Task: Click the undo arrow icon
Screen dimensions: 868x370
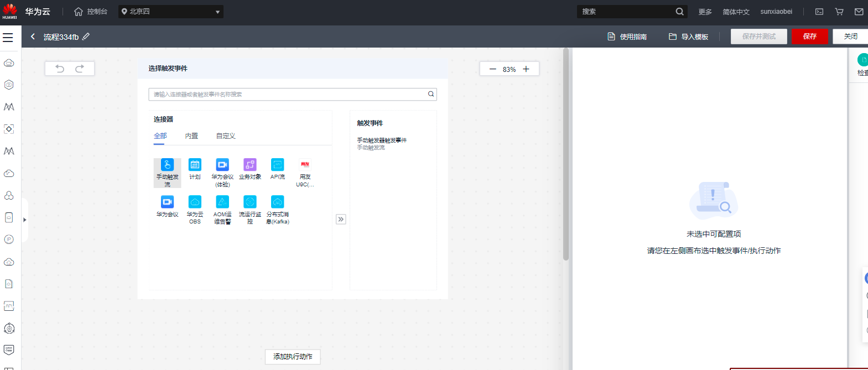Action: (60, 69)
